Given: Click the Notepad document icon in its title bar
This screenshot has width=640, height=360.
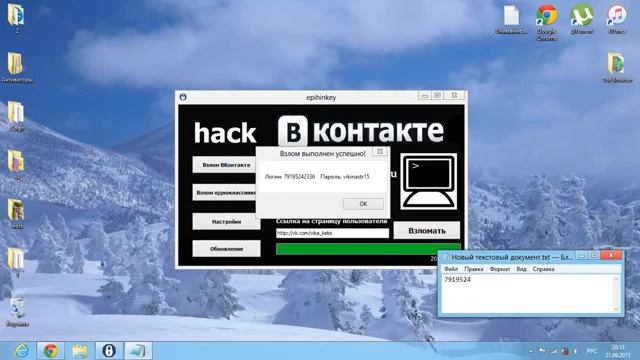Looking at the screenshot, I should (447, 257).
